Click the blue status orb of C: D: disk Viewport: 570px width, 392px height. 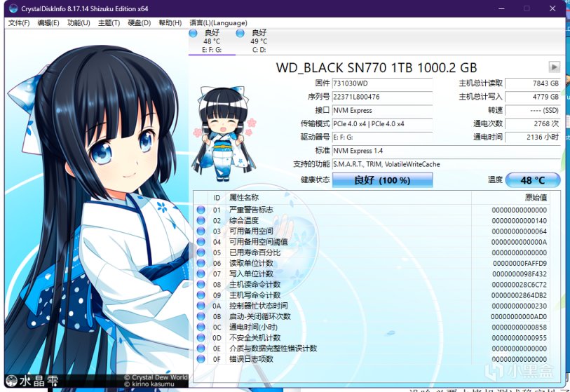tap(240, 33)
